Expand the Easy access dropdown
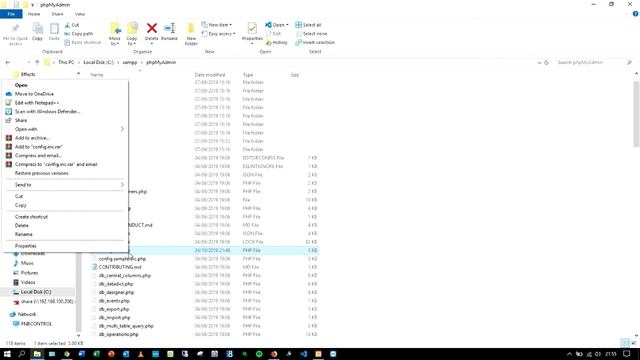This screenshot has height=360, width=640. 218,33
